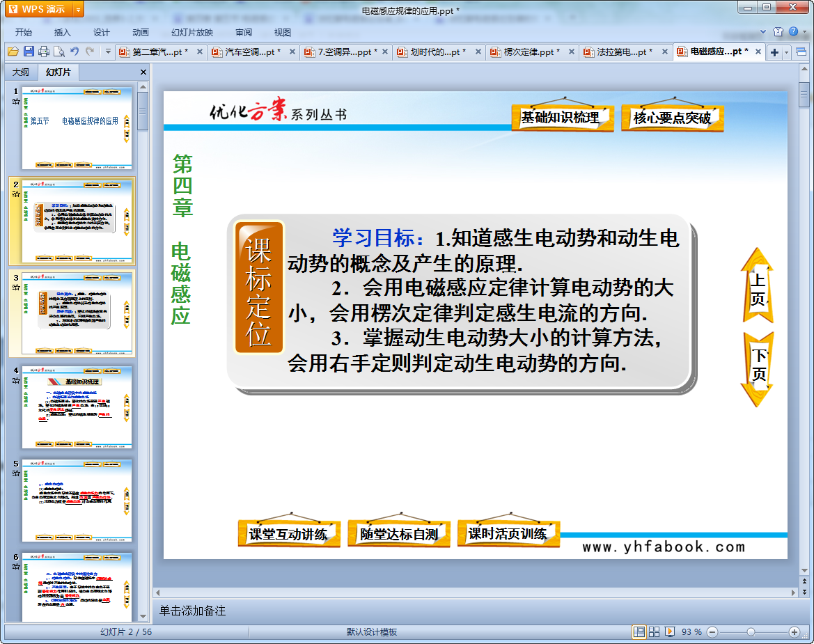
Task: Open the 视图 ribbon tab
Action: click(x=283, y=32)
